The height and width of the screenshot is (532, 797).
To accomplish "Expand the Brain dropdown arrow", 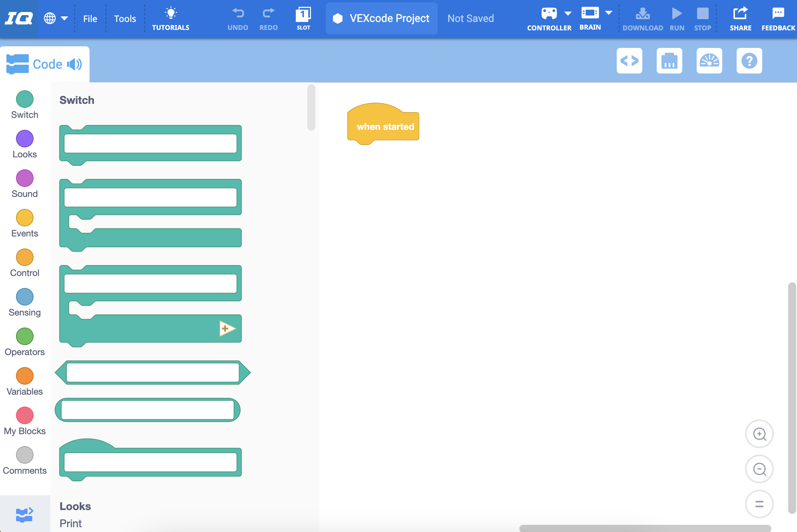I will click(608, 13).
